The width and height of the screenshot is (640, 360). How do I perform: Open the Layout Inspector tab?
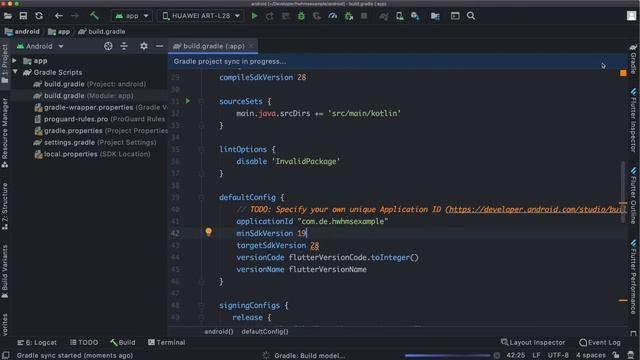click(x=533, y=342)
